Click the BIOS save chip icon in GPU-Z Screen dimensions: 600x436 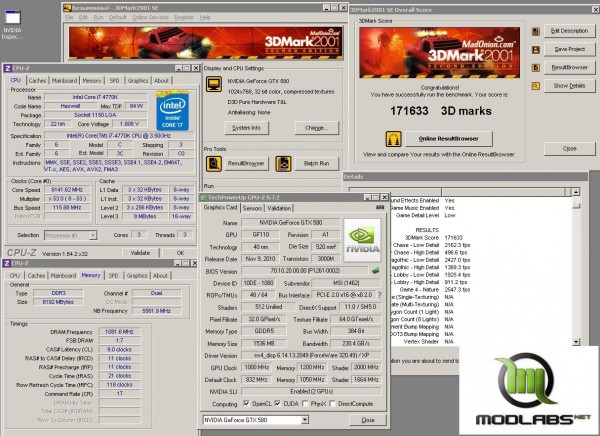click(376, 271)
